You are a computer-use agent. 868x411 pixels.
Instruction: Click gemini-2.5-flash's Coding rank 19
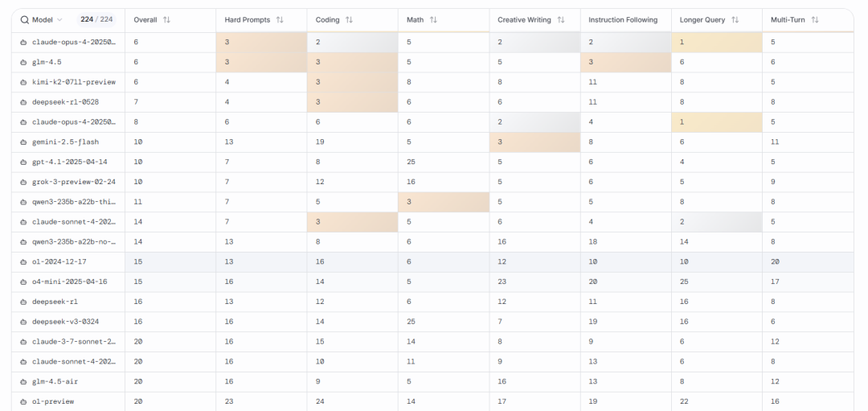pyautogui.click(x=320, y=142)
